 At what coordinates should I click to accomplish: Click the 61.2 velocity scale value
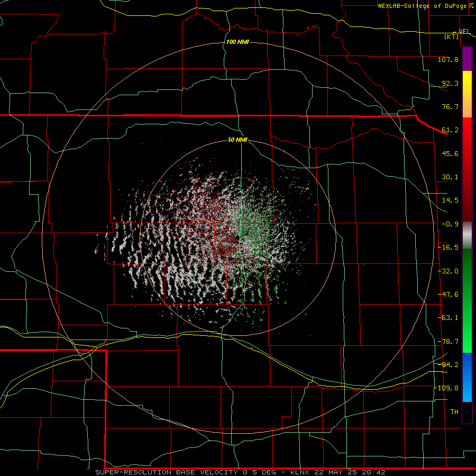coord(450,130)
